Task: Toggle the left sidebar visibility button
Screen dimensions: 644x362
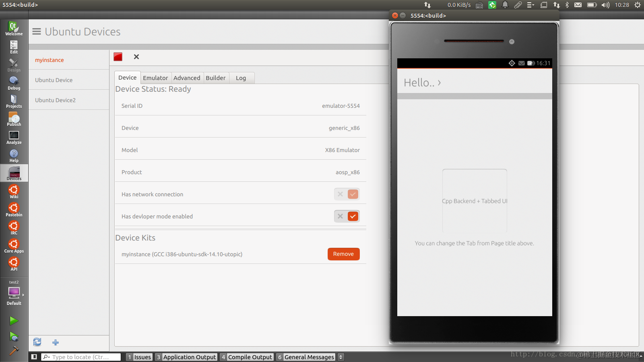Action: point(34,357)
